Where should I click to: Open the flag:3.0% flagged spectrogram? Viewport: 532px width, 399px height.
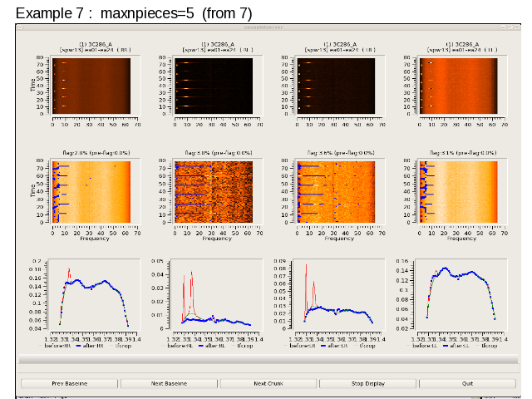(x=214, y=192)
